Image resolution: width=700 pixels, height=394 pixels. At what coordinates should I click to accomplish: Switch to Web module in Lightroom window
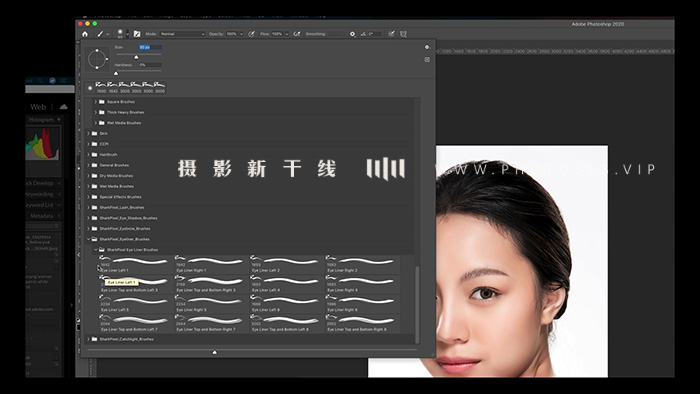pos(38,107)
